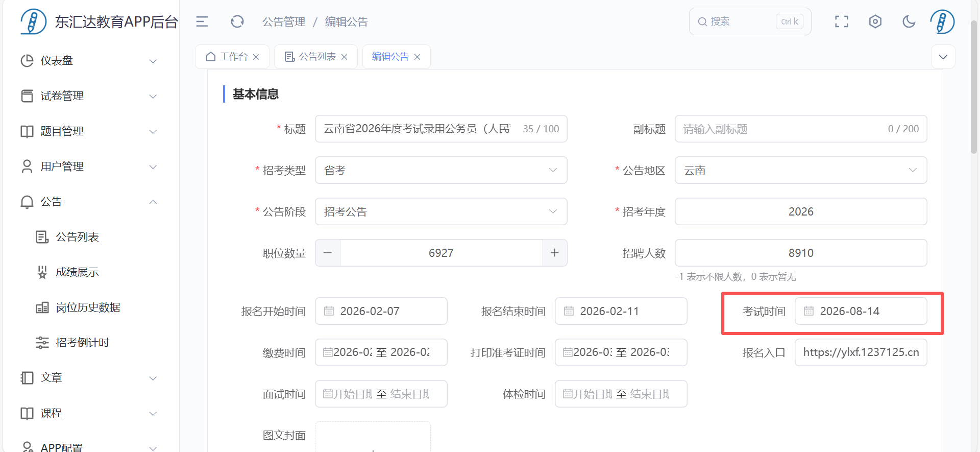Click calendar icon in 考试时间 field
Viewport: 980px width, 452px height.
pos(809,311)
